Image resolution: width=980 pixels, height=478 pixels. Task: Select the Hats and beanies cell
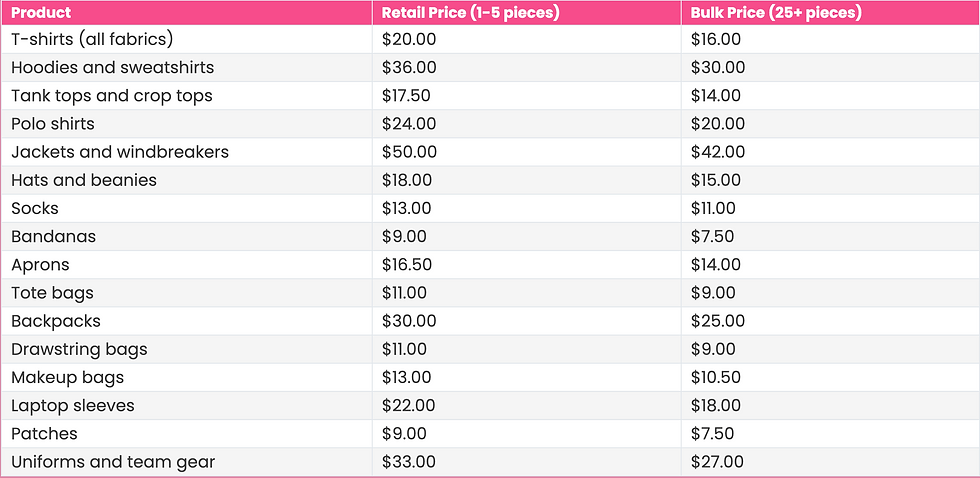pos(84,180)
